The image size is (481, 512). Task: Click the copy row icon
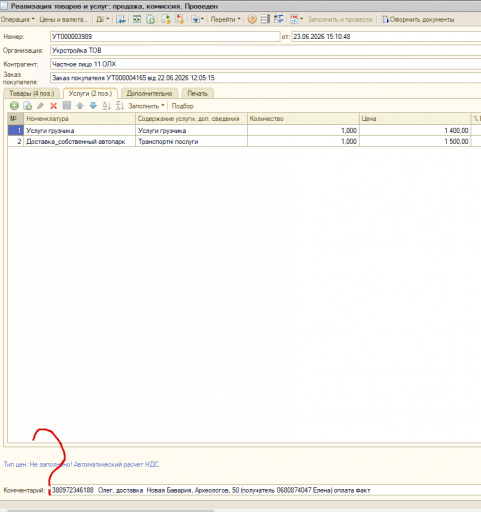(x=27, y=106)
